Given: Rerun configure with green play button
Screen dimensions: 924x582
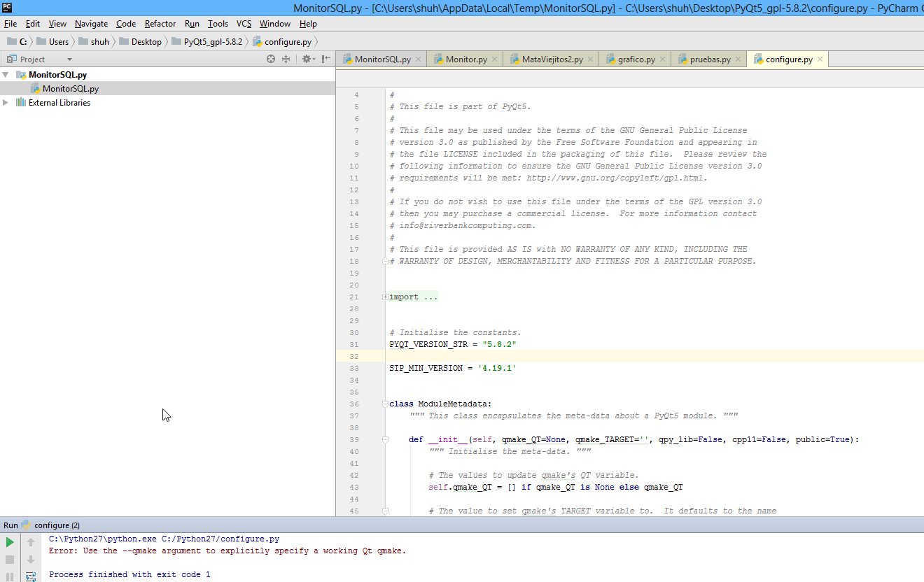Looking at the screenshot, I should [10, 542].
